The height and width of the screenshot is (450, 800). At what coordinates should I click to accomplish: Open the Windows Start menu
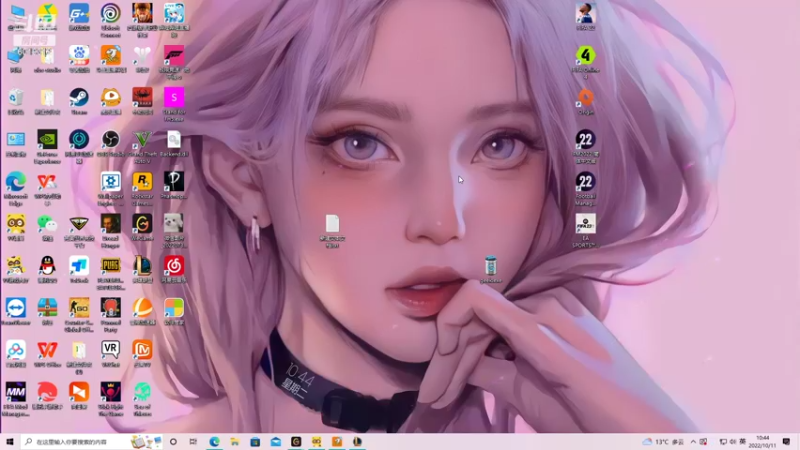pos(10,442)
